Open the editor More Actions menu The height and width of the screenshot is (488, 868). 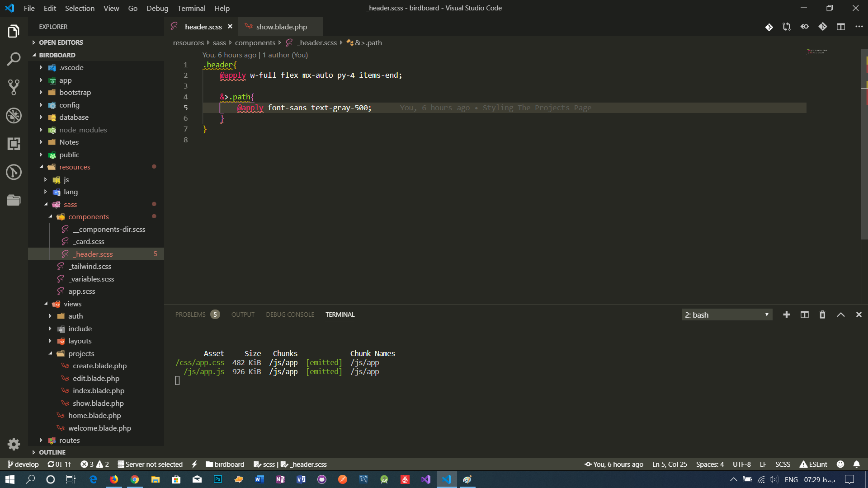point(859,27)
